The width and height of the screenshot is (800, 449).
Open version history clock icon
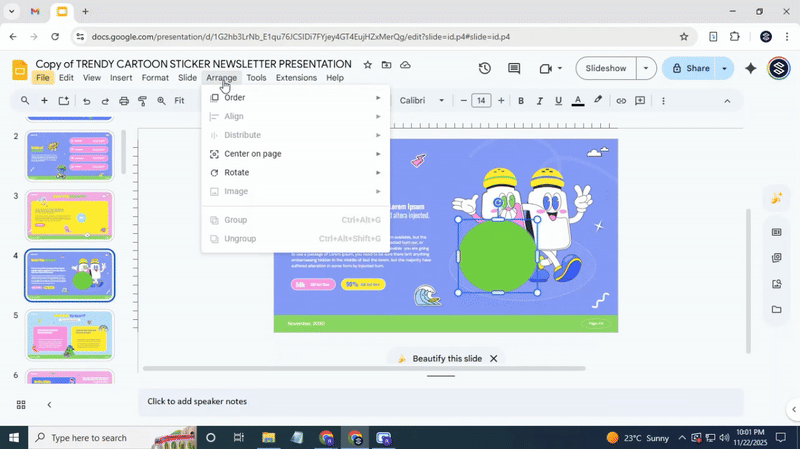click(484, 68)
